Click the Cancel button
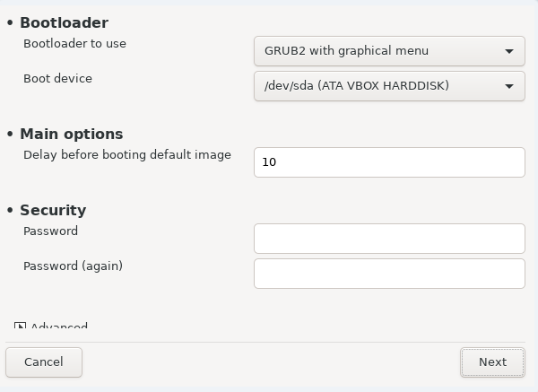Screen dimensions: 538x392 [x=44, y=362]
